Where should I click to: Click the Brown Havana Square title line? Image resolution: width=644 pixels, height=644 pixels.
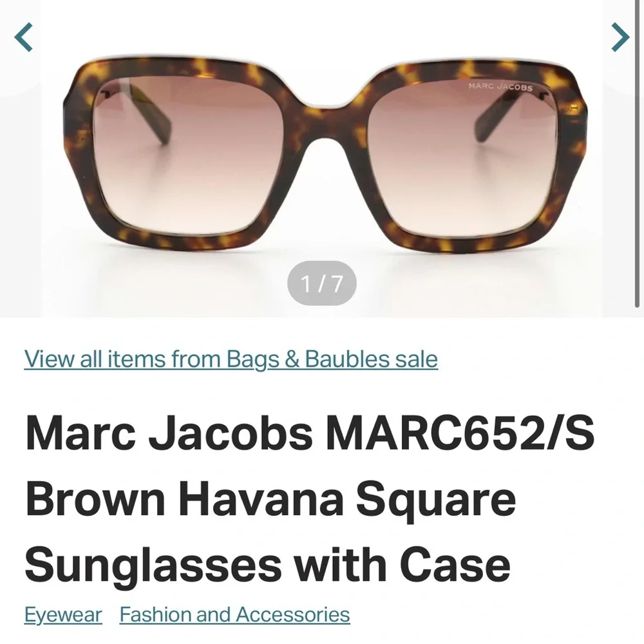pyautogui.click(x=270, y=500)
